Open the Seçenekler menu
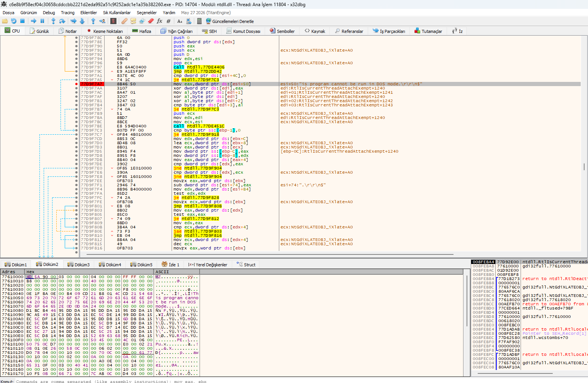Viewport: 588px width, 383px height. click(x=147, y=13)
